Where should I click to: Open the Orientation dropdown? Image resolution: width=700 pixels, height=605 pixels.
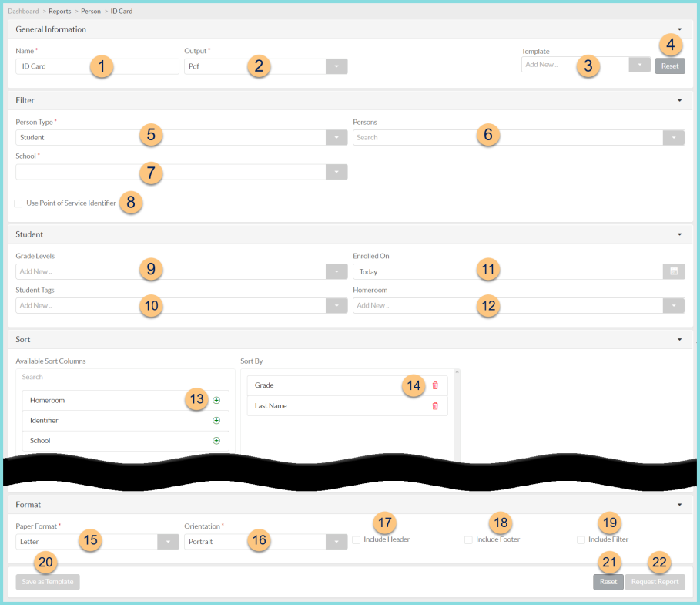click(336, 541)
